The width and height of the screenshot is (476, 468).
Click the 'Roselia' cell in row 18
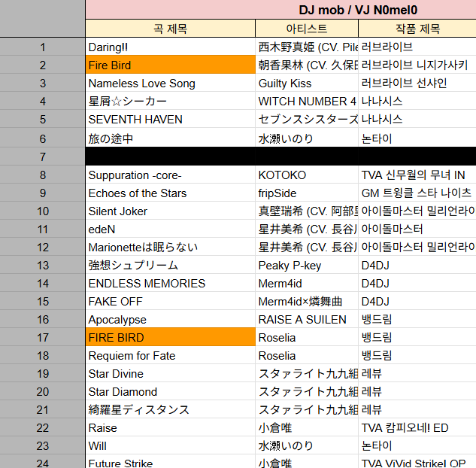click(x=307, y=356)
